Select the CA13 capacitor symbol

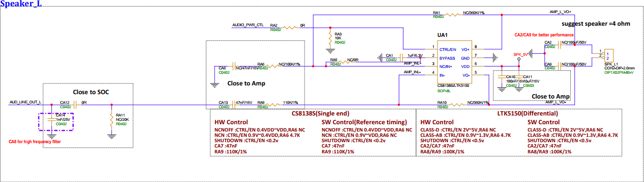(234, 105)
